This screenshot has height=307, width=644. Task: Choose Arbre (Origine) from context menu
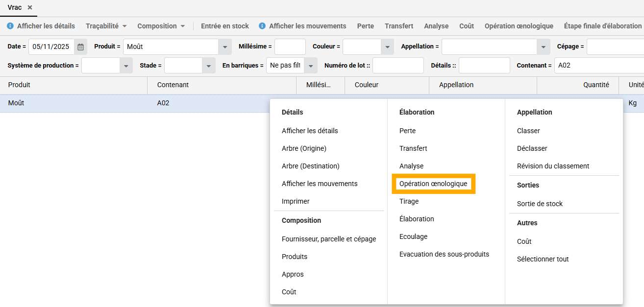click(x=304, y=148)
